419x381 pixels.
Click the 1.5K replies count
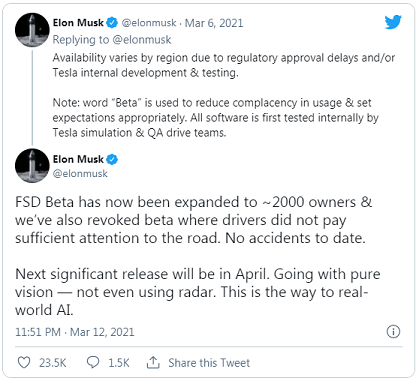coord(119,363)
